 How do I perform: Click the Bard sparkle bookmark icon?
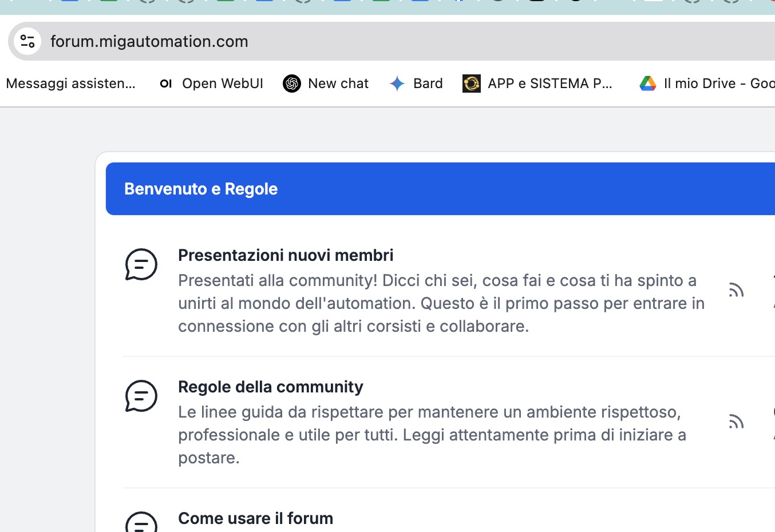397,84
